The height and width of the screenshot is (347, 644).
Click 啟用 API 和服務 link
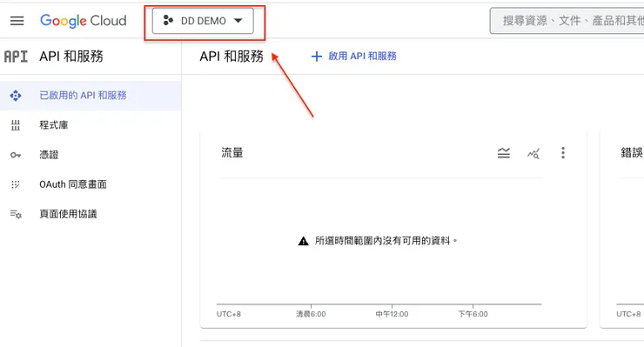(362, 56)
